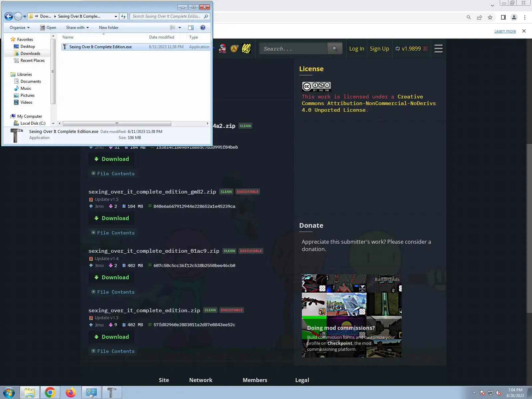
Task: Show the Explorer preview pane
Action: (191, 28)
